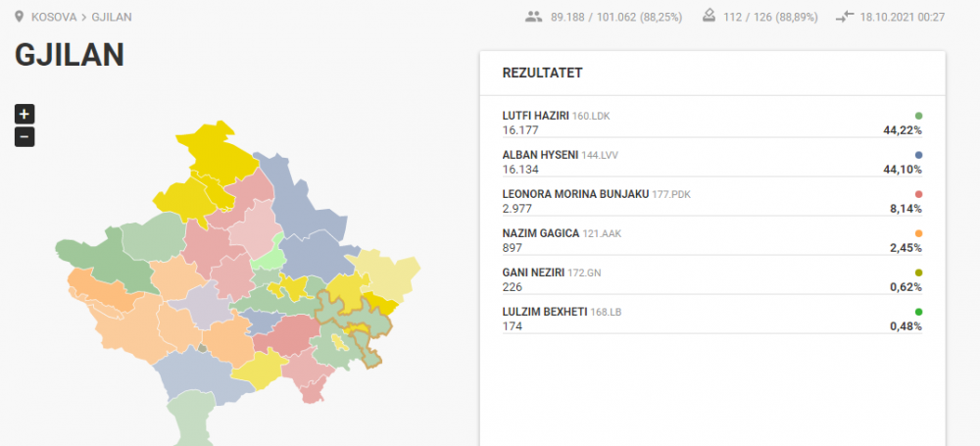Image resolution: width=980 pixels, height=446 pixels.
Task: Click the voters people icon
Action: click(533, 17)
